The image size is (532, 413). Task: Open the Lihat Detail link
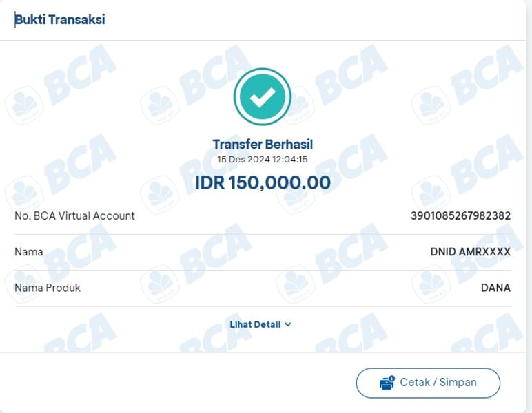(x=255, y=324)
